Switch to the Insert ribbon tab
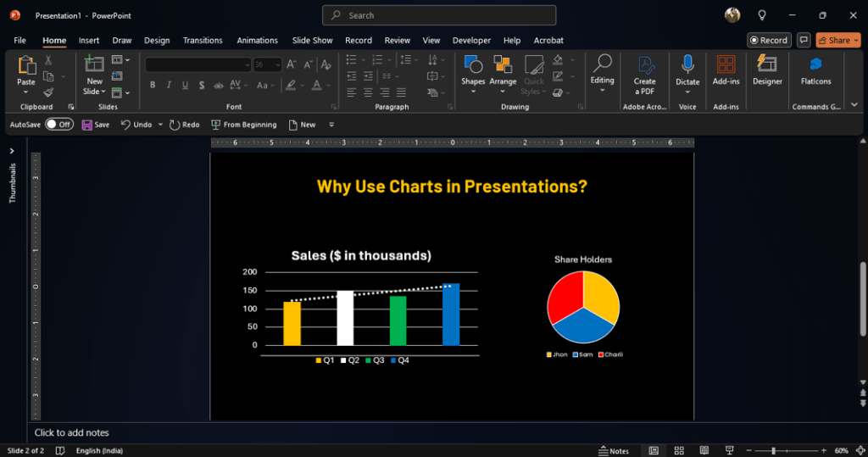The height and width of the screenshot is (457, 868). [x=89, y=40]
